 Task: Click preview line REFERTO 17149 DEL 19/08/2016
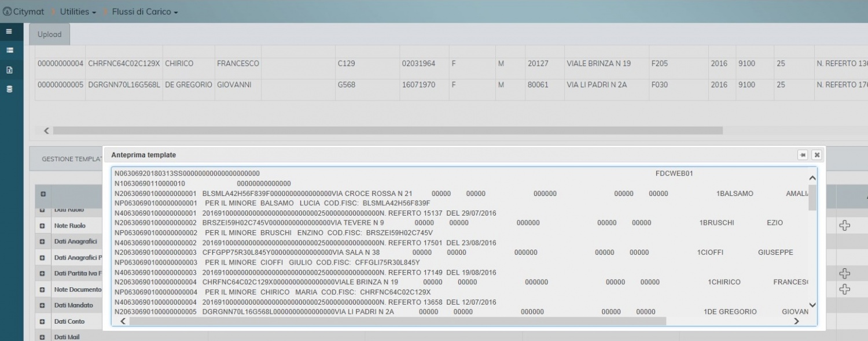pos(305,272)
